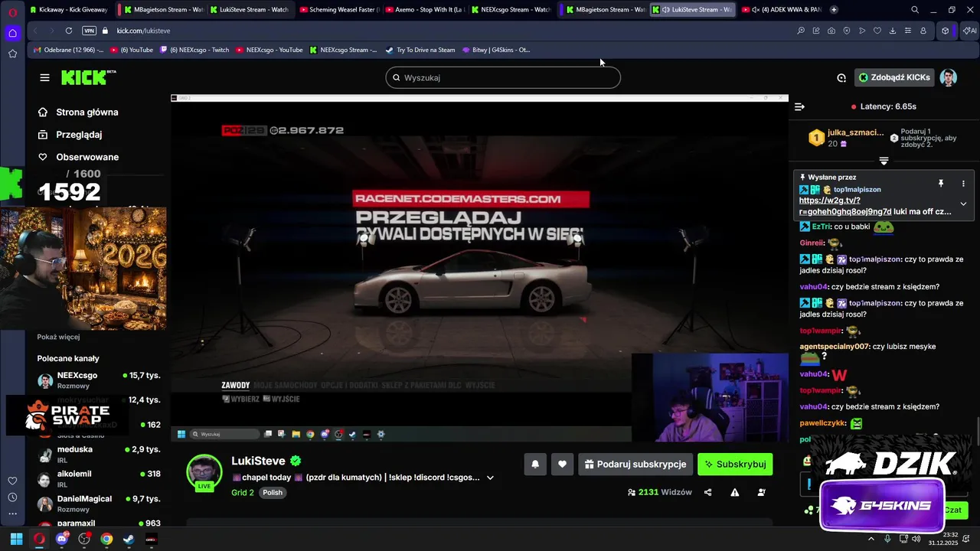Open meduska recommended channel

[98, 454]
